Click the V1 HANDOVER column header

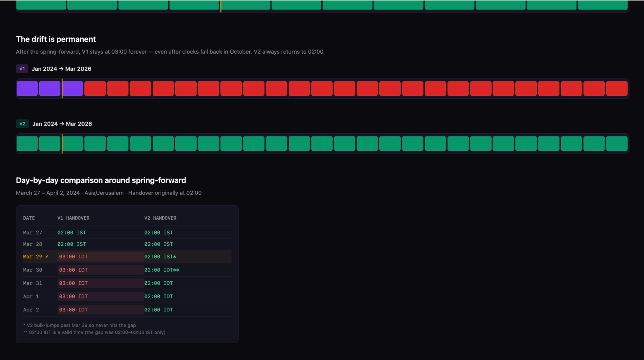73,218
